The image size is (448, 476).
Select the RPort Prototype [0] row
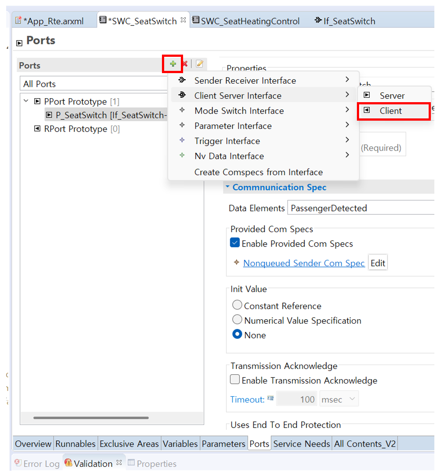77,129
